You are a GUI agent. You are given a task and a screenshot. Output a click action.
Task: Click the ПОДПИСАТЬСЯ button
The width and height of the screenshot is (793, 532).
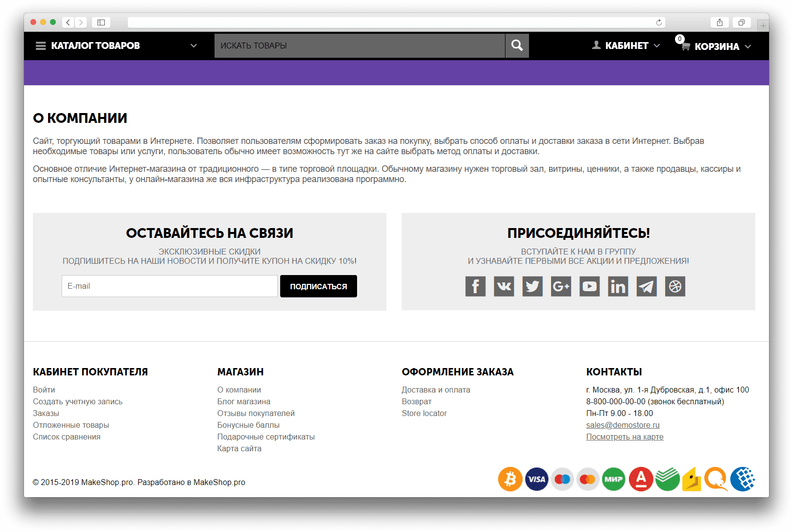318,286
